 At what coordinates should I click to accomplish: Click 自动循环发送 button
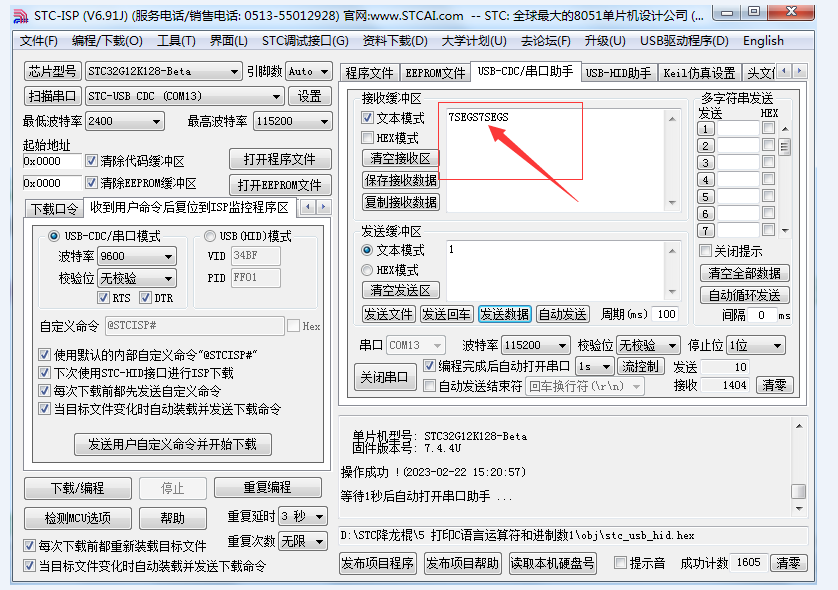(x=744, y=295)
